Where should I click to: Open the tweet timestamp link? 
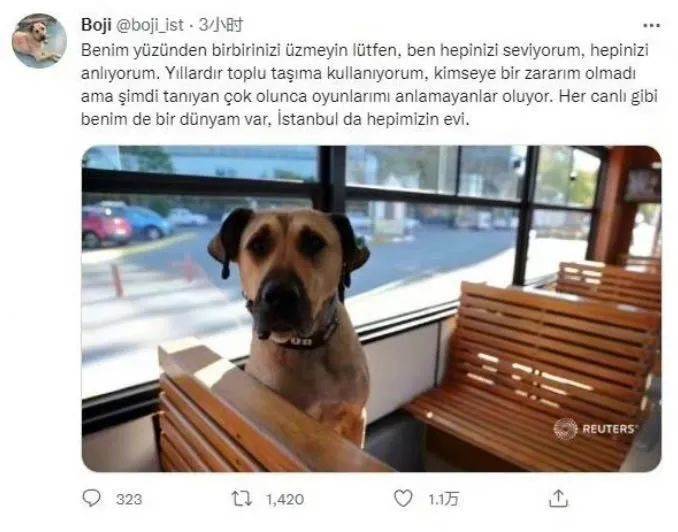click(x=221, y=25)
